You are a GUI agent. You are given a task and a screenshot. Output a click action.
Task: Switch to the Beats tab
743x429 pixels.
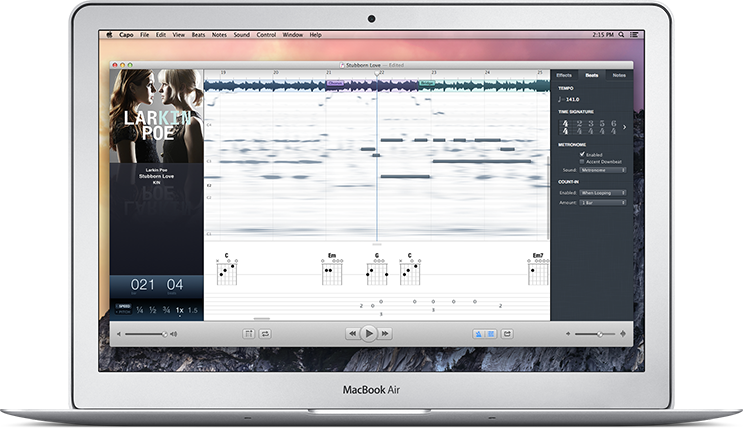[x=591, y=75]
